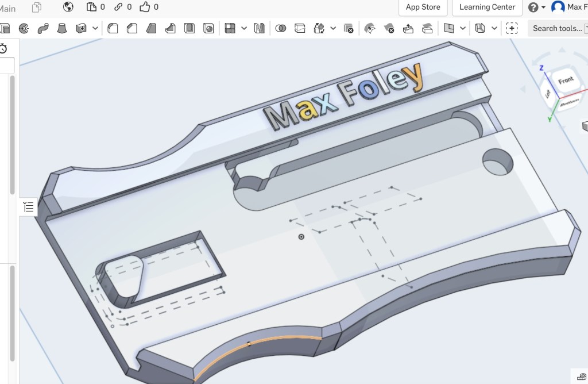This screenshot has height=384, width=588.
Task: Select the Loft tool
Action: tap(63, 28)
